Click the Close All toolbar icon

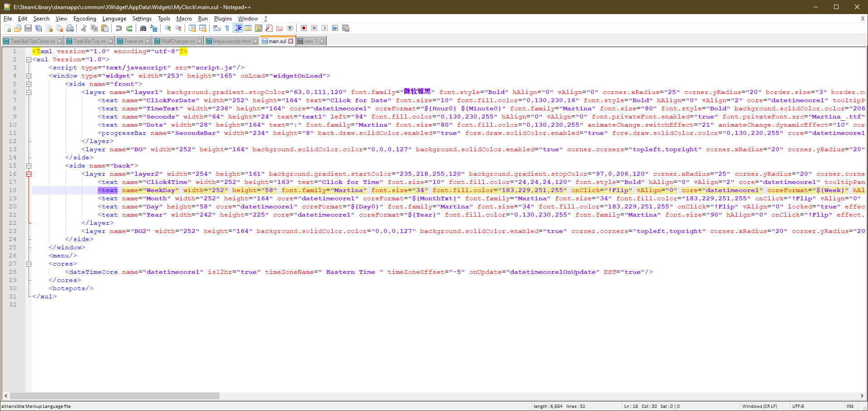click(x=59, y=28)
